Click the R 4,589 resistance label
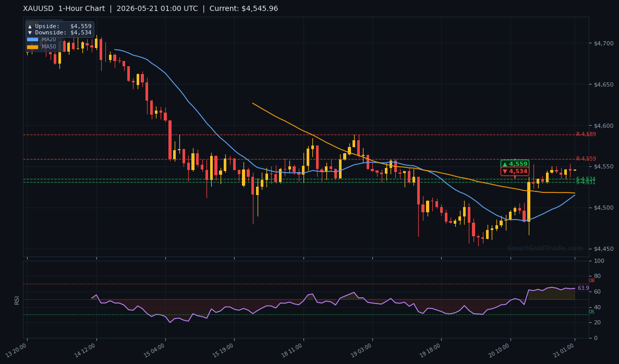Image resolution: width=619 pixels, height=364 pixels. click(x=586, y=134)
